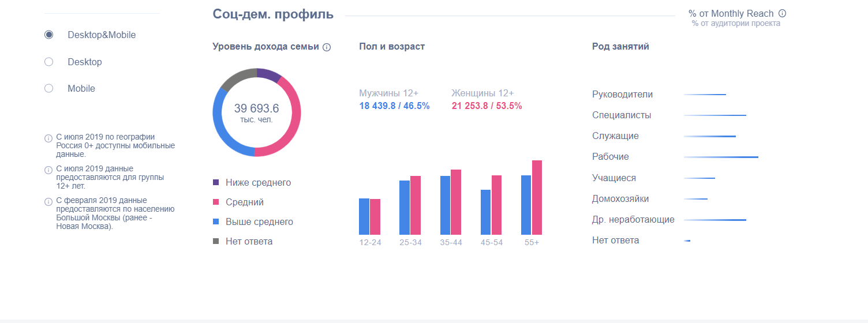Click the Женщины 12+ label
The height and width of the screenshot is (323, 868).
click(x=482, y=93)
